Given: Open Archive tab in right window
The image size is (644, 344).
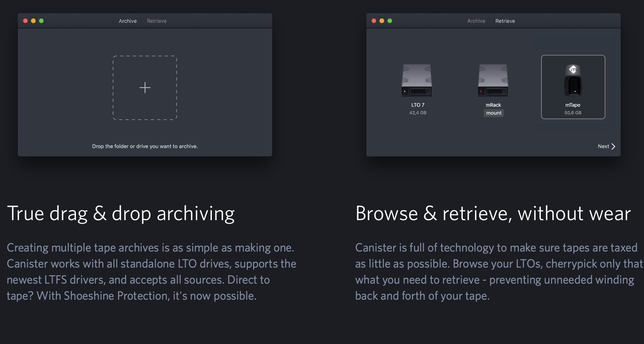Looking at the screenshot, I should pos(476,21).
